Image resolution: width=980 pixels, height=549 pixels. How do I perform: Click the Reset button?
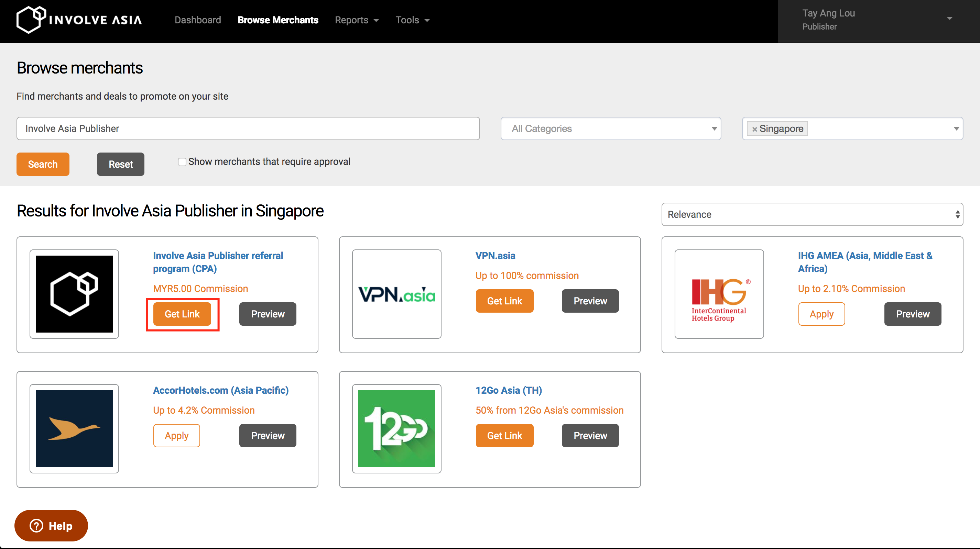pos(121,164)
